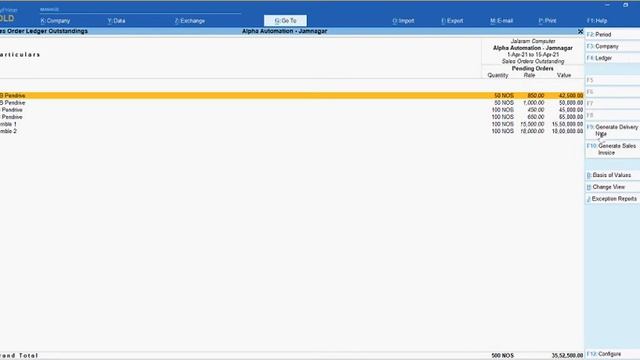Open J: Exception Reports

(x=612, y=199)
